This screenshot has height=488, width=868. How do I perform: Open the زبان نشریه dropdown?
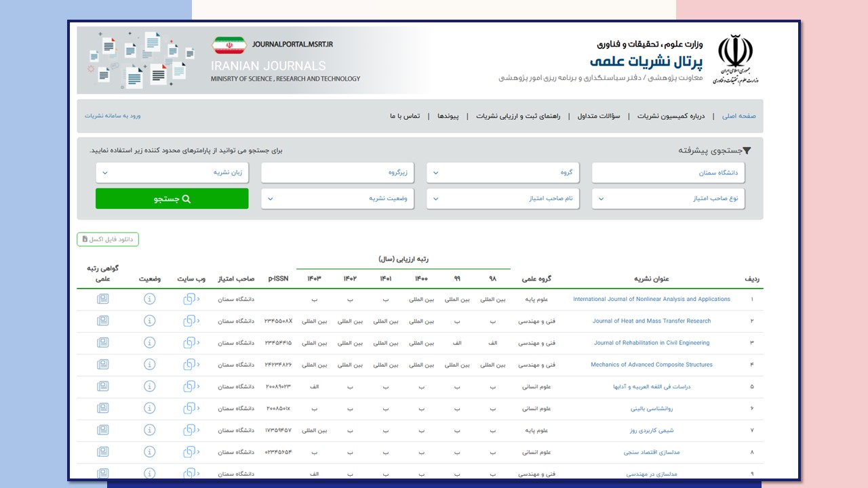click(x=172, y=173)
